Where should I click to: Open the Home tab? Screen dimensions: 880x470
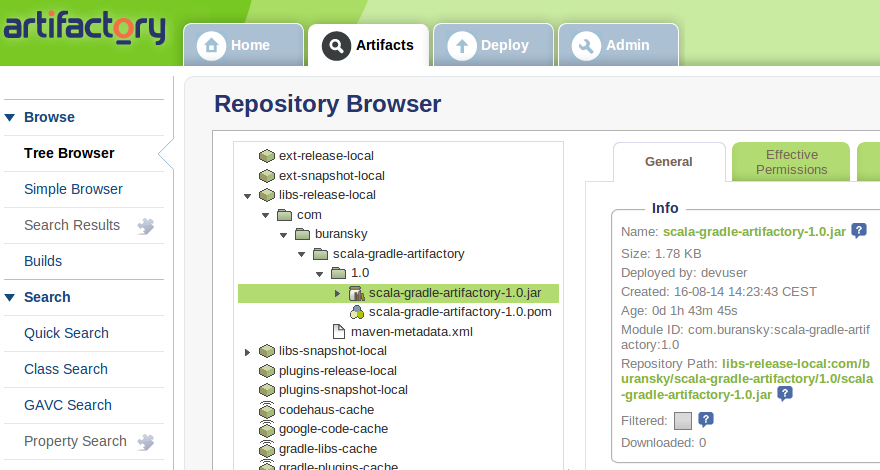pos(244,45)
